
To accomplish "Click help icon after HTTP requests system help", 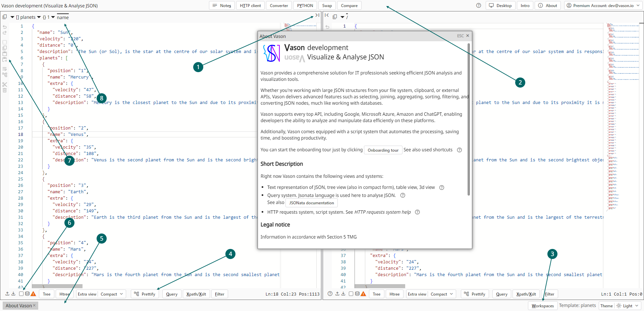I will point(417,212).
